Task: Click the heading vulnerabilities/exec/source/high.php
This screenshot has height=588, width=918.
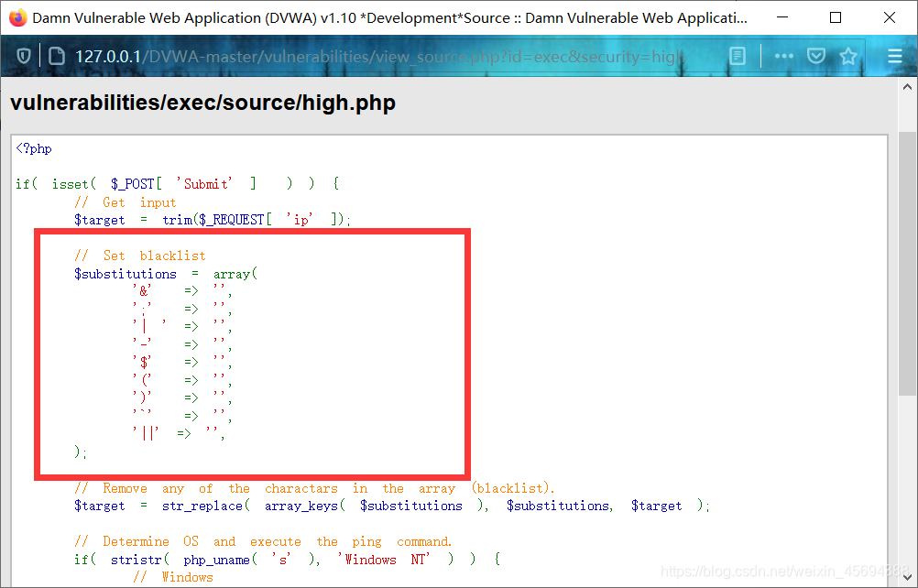Action: [x=203, y=103]
